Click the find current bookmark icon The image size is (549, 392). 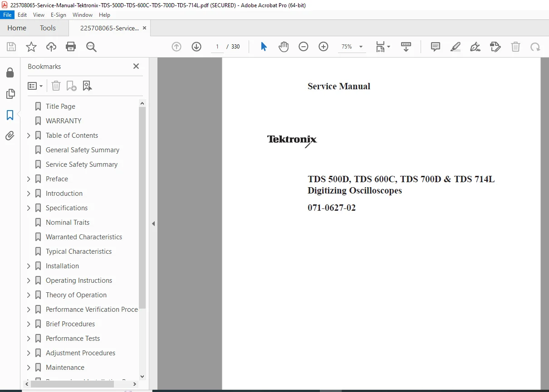87,86
